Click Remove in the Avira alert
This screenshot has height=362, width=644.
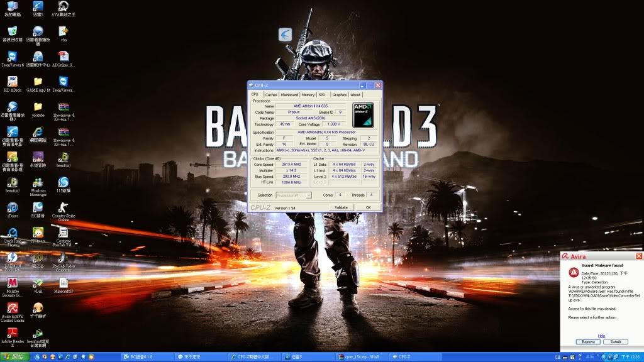pyautogui.click(x=588, y=342)
